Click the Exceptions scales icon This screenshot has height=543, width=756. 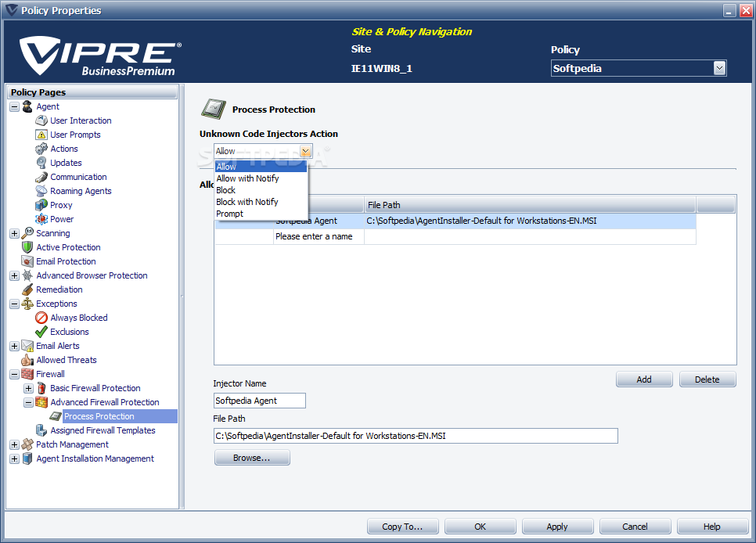(27, 304)
